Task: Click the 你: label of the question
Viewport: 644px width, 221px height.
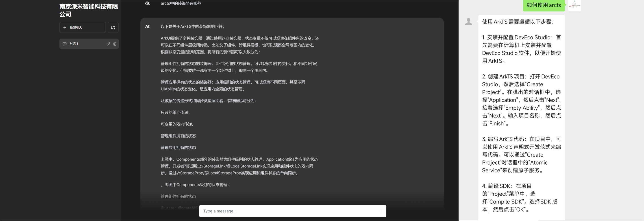Action: click(x=148, y=4)
